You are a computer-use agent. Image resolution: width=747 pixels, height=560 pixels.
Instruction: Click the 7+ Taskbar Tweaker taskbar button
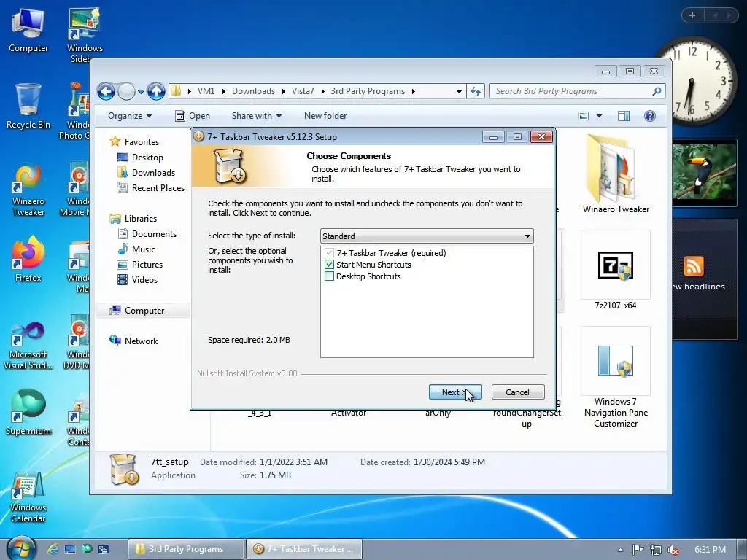[x=304, y=549]
